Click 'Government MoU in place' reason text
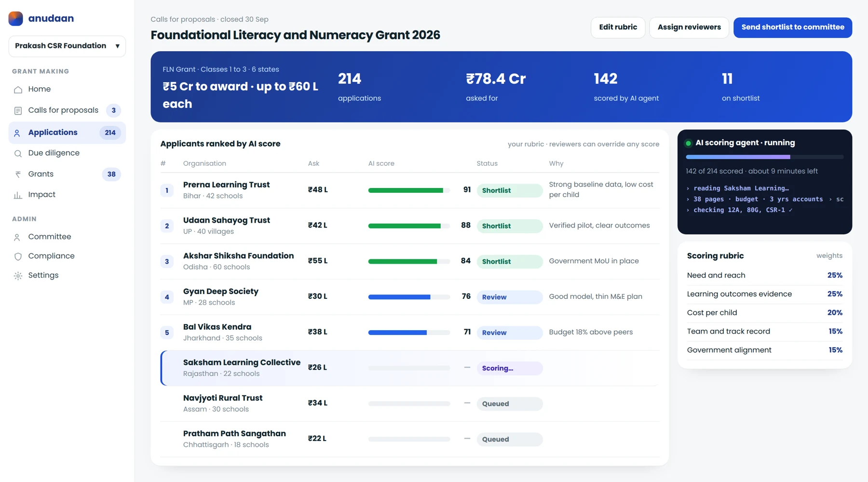This screenshot has width=868, height=482. [594, 261]
